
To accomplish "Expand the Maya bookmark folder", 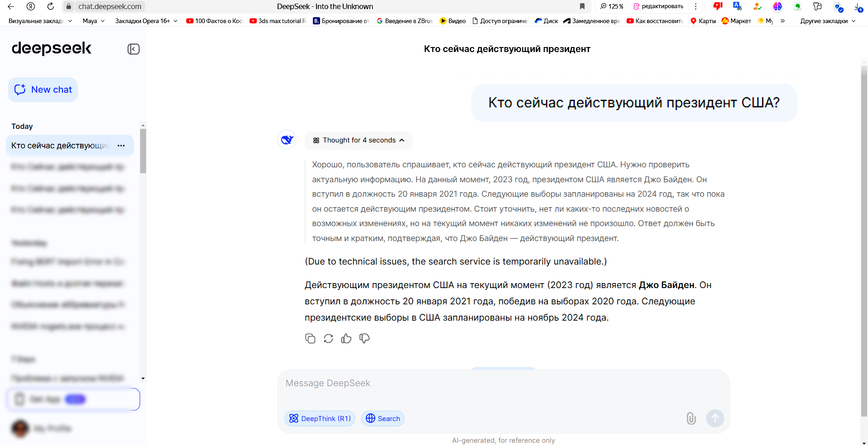I will point(94,21).
